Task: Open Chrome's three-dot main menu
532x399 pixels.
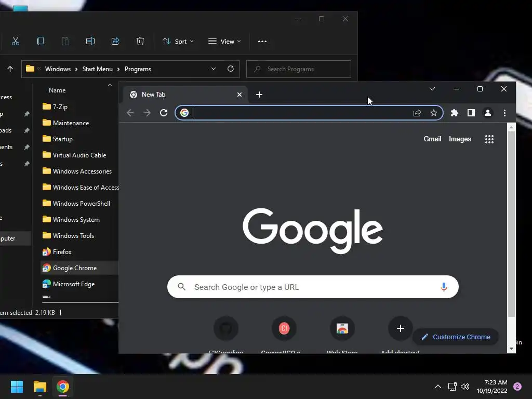Action: (x=504, y=113)
